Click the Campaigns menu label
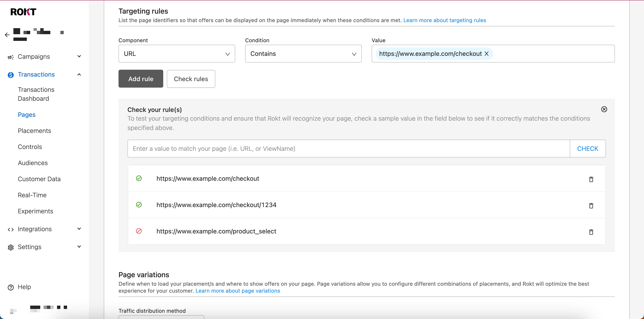Viewport: 644px width, 319px height. 34,57
